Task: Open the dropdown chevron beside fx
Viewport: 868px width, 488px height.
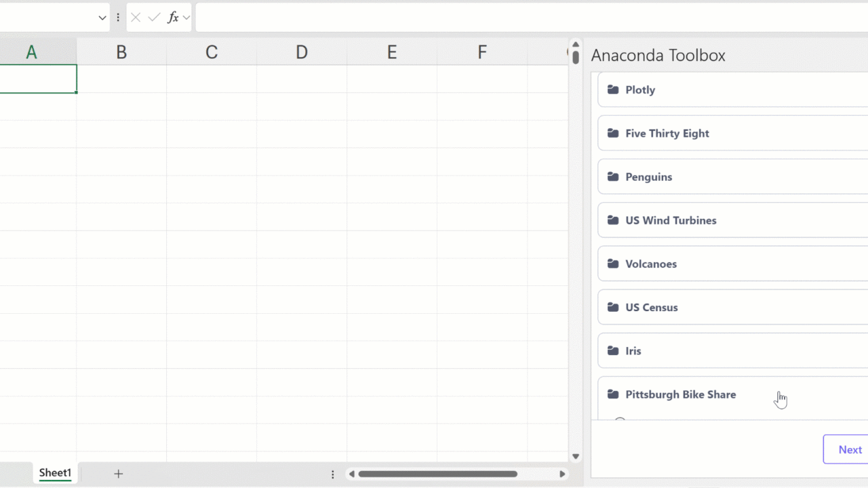Action: click(186, 18)
